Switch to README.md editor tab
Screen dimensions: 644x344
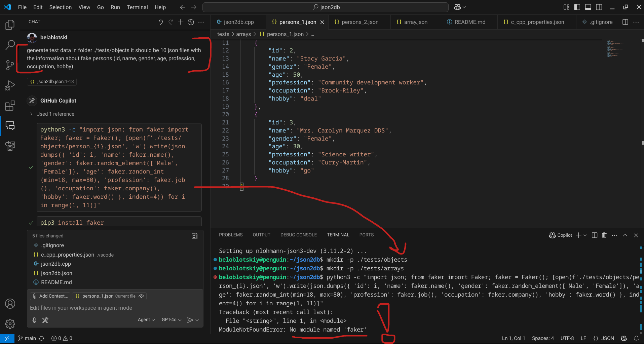[469, 22]
